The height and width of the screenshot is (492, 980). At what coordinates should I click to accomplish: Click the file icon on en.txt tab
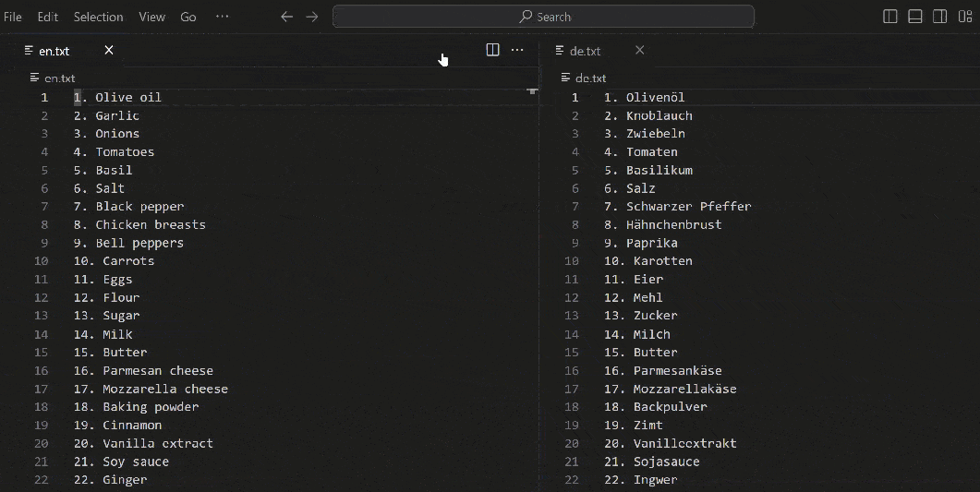point(30,50)
